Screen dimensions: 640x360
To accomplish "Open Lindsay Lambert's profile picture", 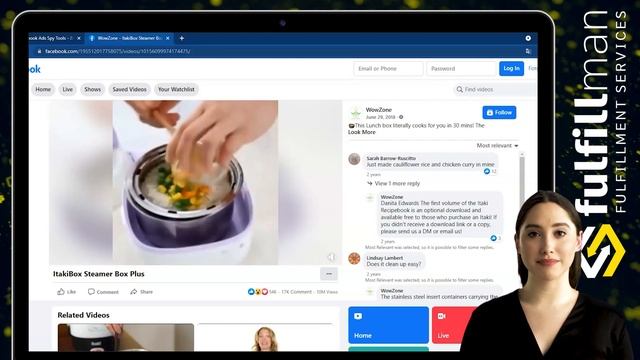I will click(x=354, y=258).
